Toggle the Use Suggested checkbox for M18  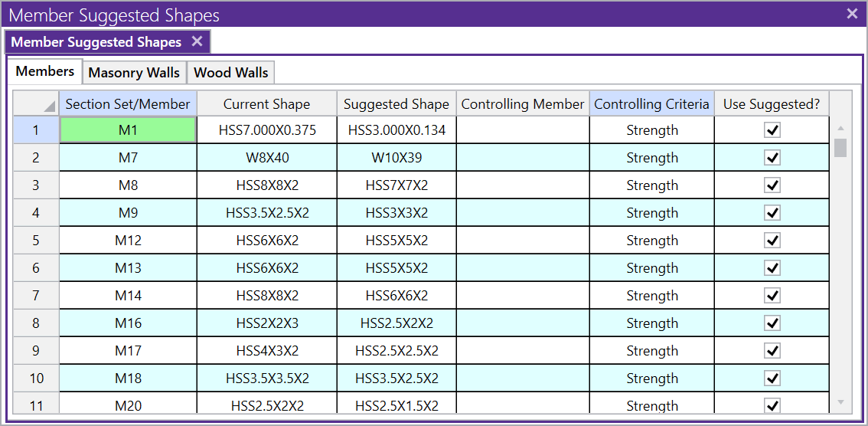(x=772, y=378)
